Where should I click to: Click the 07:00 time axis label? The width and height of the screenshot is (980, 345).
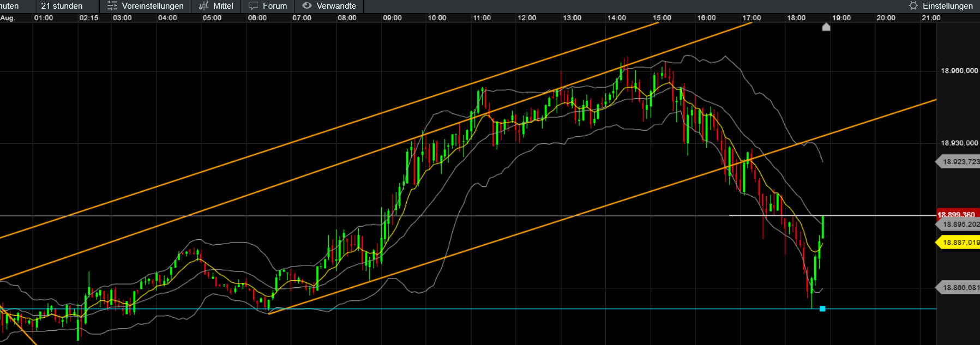tap(302, 18)
